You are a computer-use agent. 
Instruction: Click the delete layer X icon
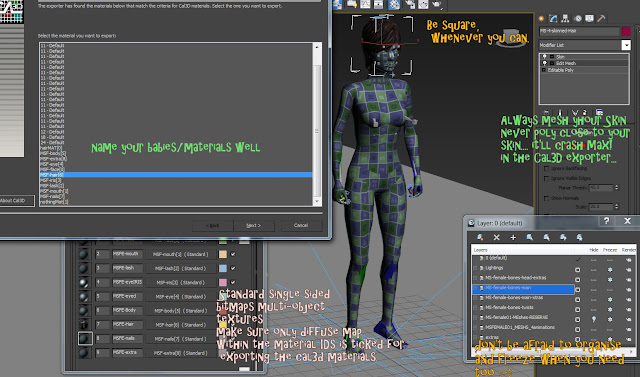[x=496, y=237]
